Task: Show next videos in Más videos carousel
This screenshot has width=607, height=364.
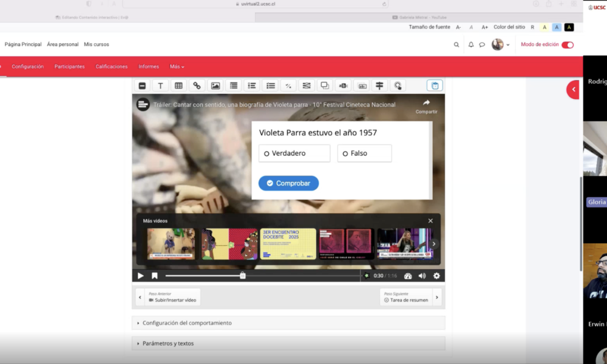Action: pyautogui.click(x=433, y=244)
